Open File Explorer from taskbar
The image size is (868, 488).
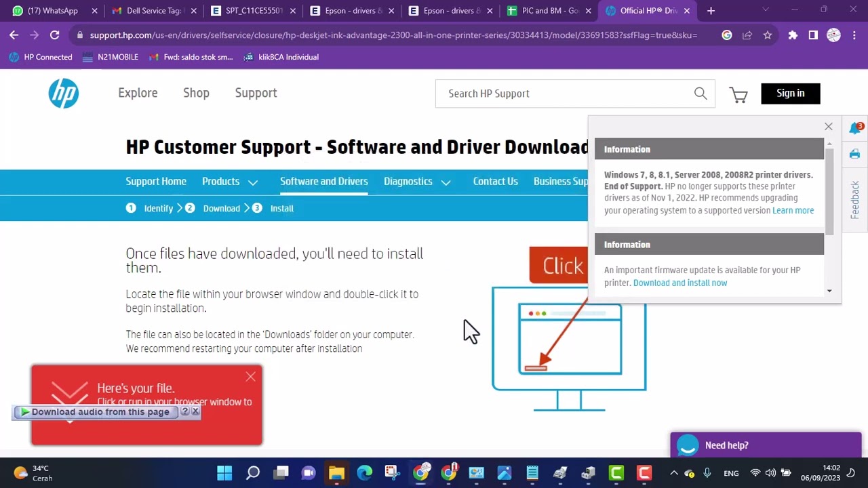click(337, 472)
